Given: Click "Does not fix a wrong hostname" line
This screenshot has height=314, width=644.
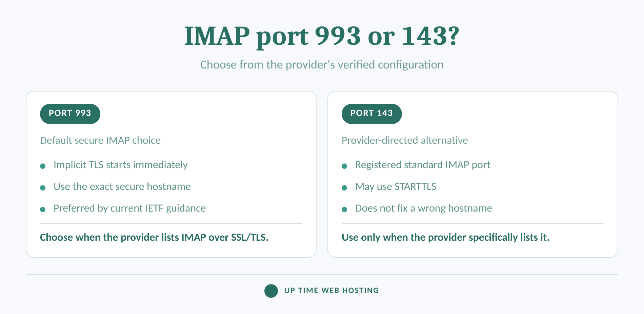Looking at the screenshot, I should [424, 208].
